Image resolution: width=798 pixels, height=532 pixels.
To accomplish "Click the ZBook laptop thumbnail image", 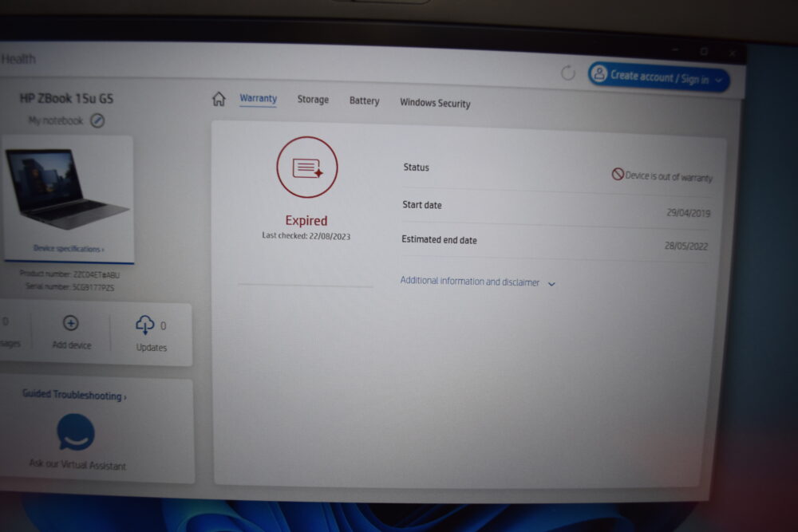I will pos(66,189).
